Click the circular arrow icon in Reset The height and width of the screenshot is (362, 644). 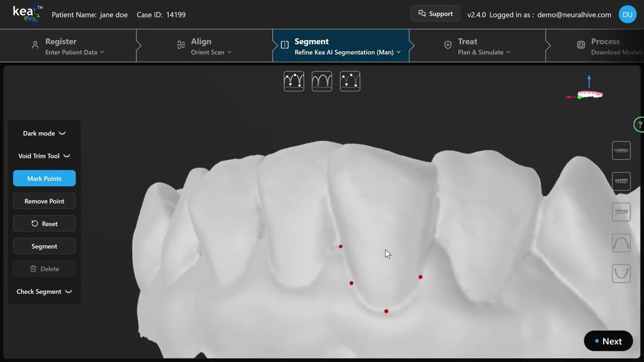(x=35, y=224)
